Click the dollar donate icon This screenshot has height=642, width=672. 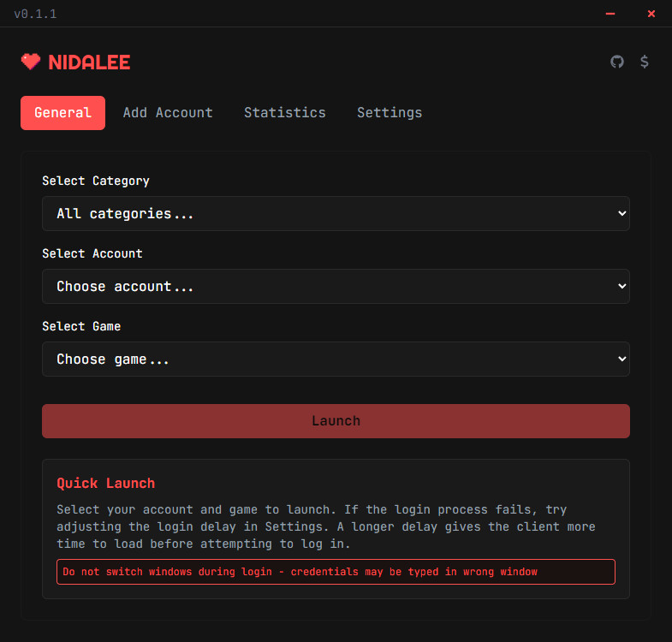644,62
